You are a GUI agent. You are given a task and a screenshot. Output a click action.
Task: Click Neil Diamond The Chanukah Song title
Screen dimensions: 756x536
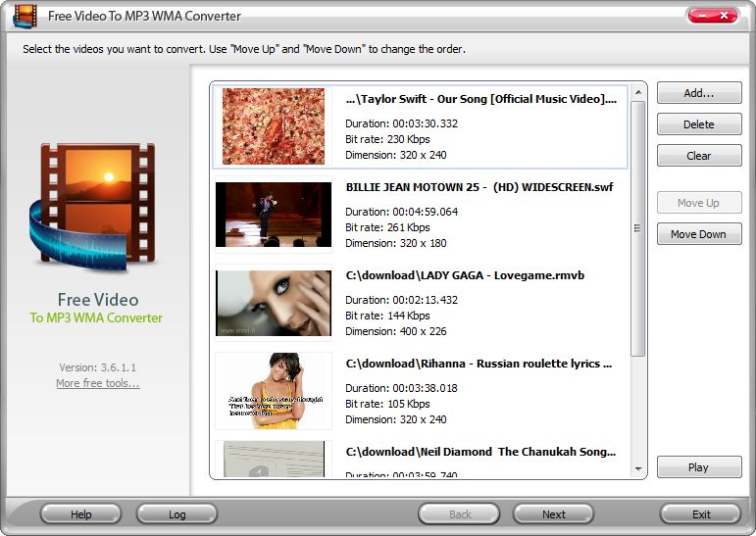(x=480, y=452)
